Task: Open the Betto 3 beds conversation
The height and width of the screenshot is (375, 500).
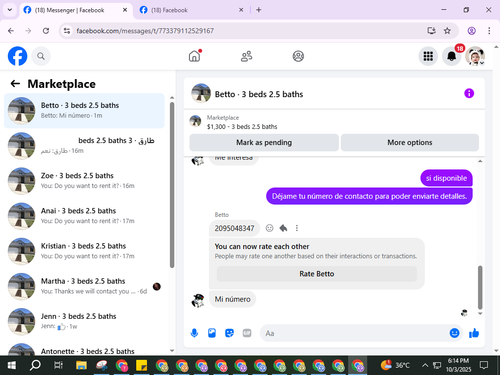Action: point(84,111)
